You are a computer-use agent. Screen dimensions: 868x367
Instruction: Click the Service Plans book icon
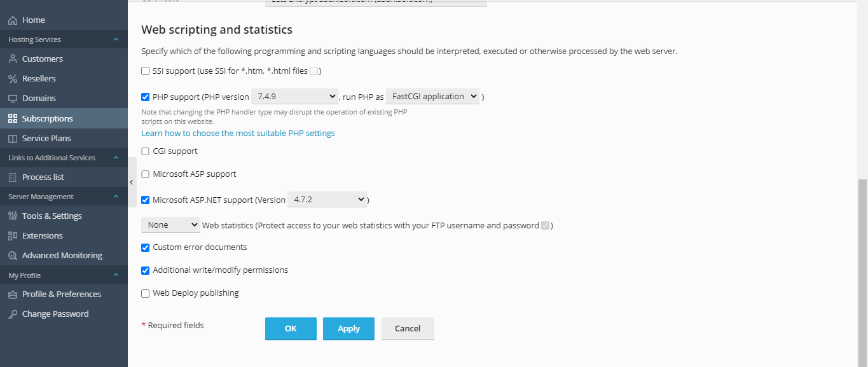(x=13, y=139)
